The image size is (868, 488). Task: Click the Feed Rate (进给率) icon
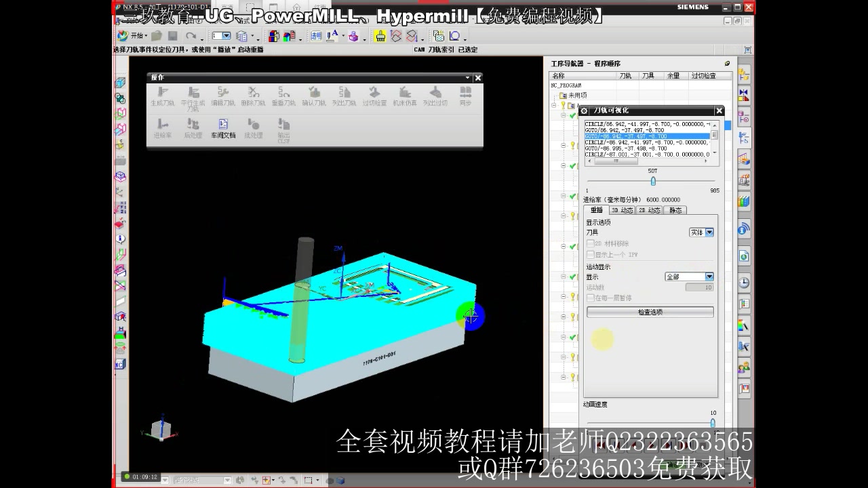[162, 124]
